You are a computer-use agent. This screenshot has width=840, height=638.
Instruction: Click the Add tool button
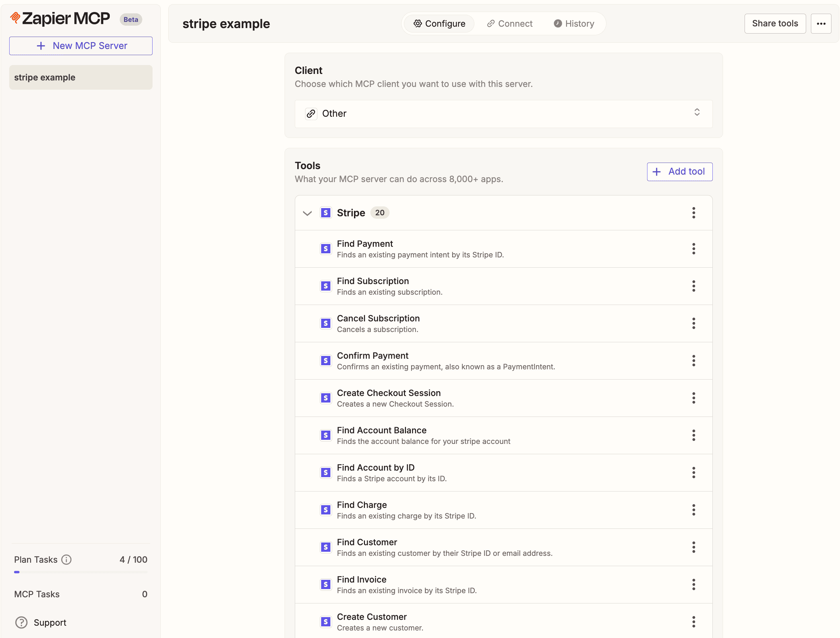[x=679, y=172]
